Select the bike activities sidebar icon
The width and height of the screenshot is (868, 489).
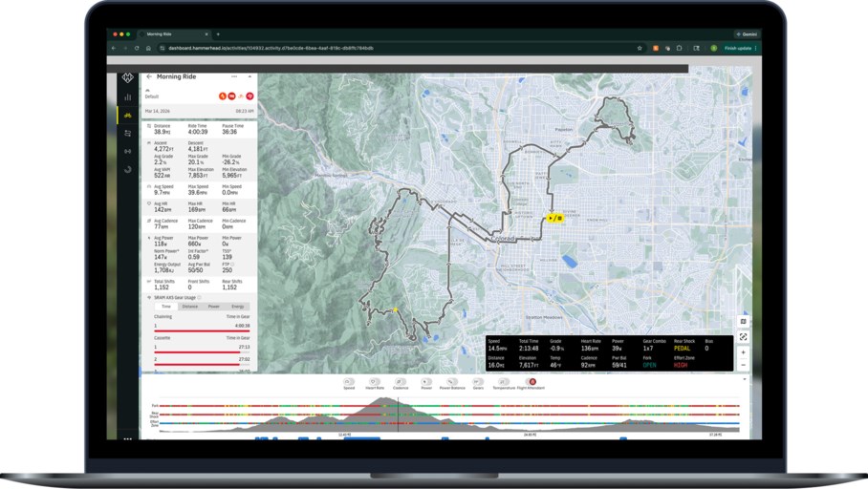click(x=128, y=115)
